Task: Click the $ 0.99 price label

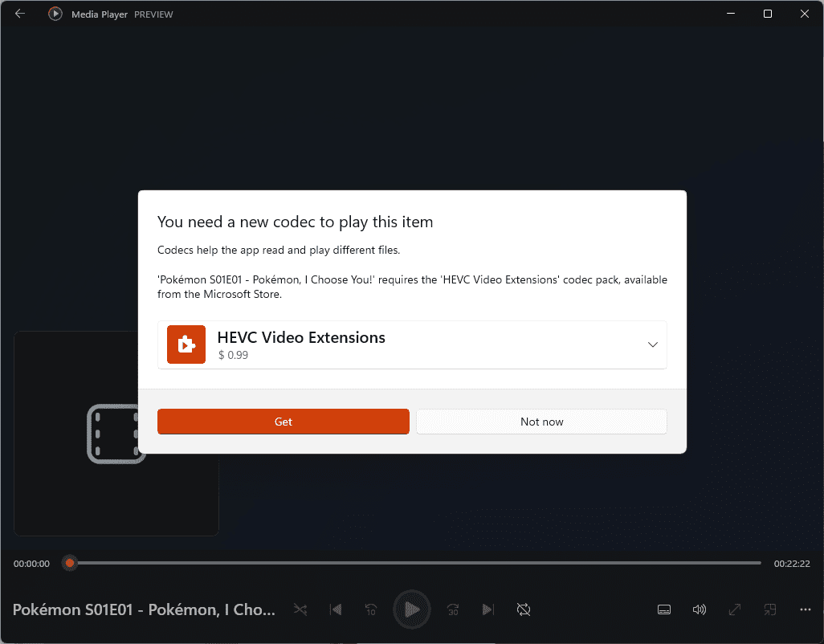Action: (234, 355)
